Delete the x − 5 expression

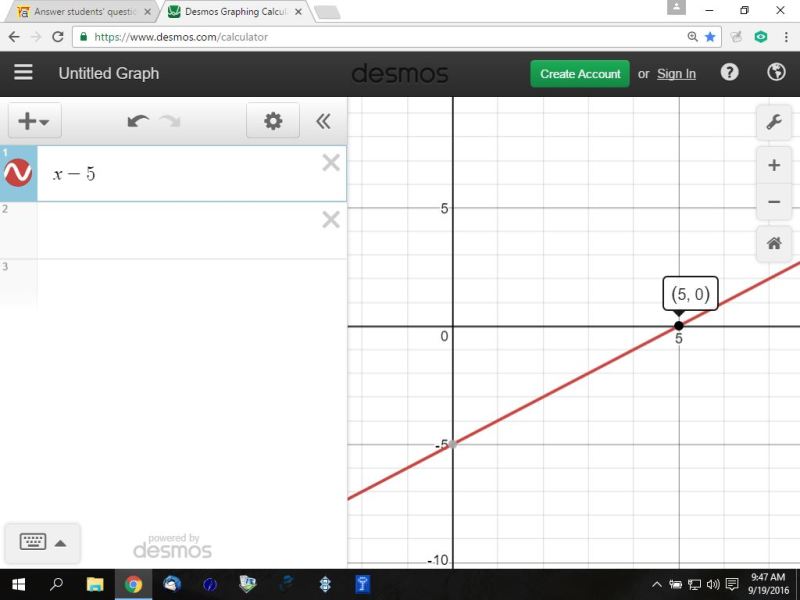click(331, 163)
